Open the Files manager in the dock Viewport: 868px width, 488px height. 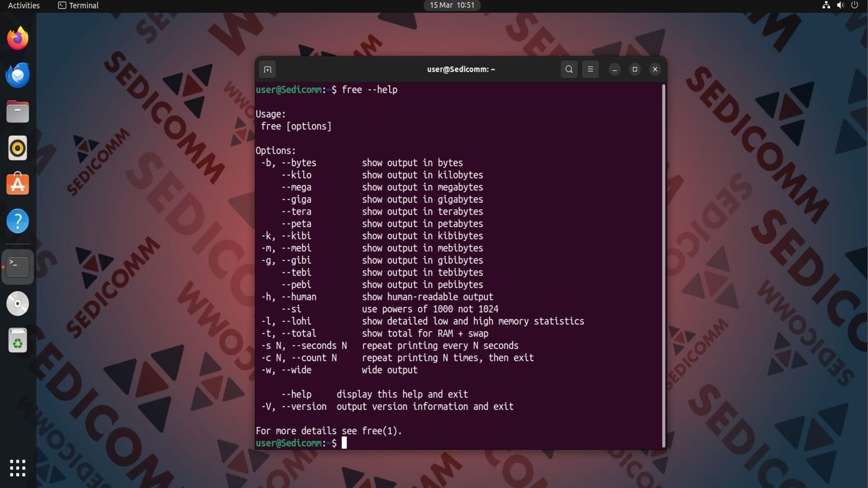tap(18, 112)
